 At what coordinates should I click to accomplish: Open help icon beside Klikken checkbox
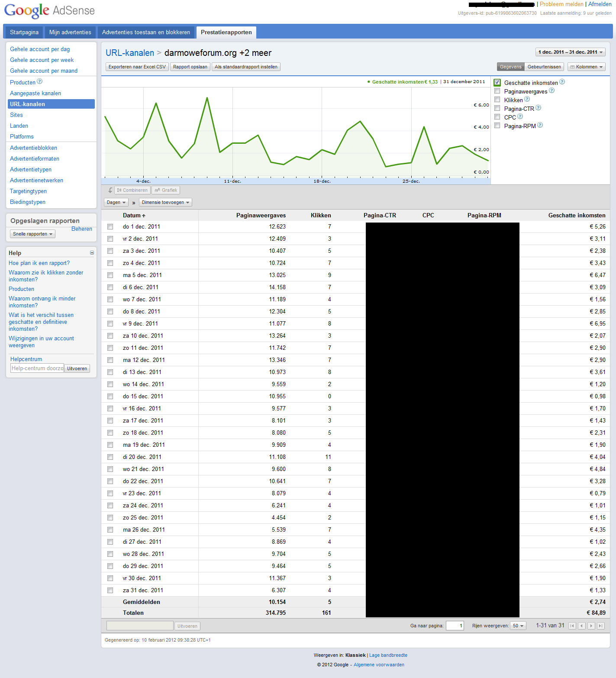point(527,99)
